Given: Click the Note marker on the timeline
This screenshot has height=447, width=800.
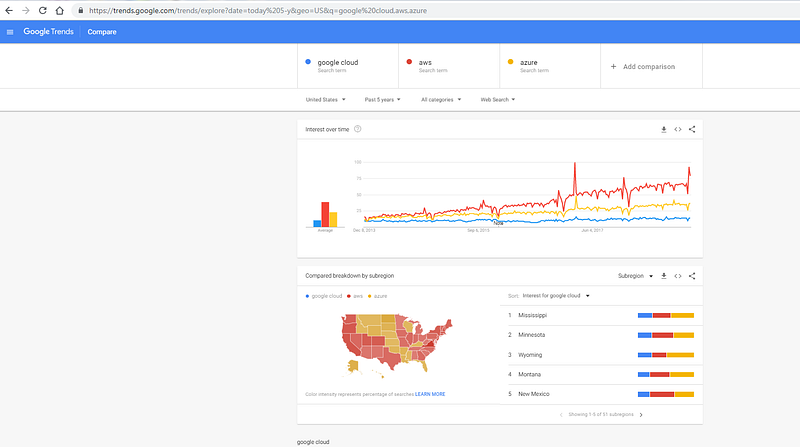Looking at the screenshot, I should coord(498,224).
